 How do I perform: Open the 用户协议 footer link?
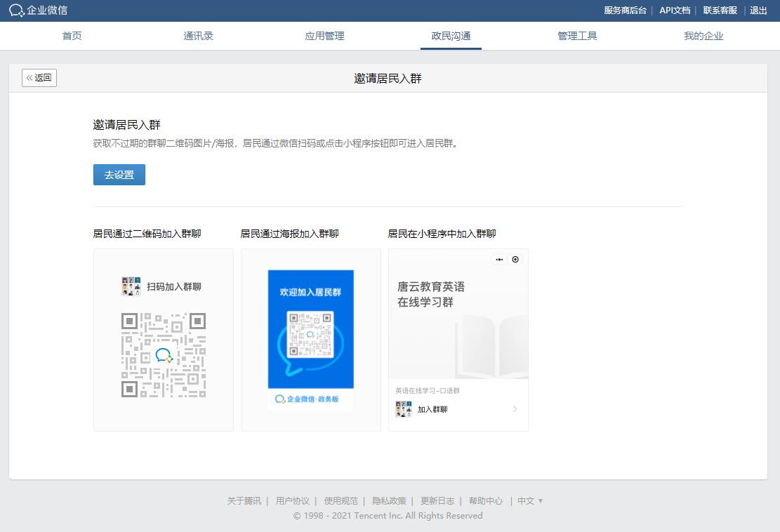pyautogui.click(x=293, y=500)
